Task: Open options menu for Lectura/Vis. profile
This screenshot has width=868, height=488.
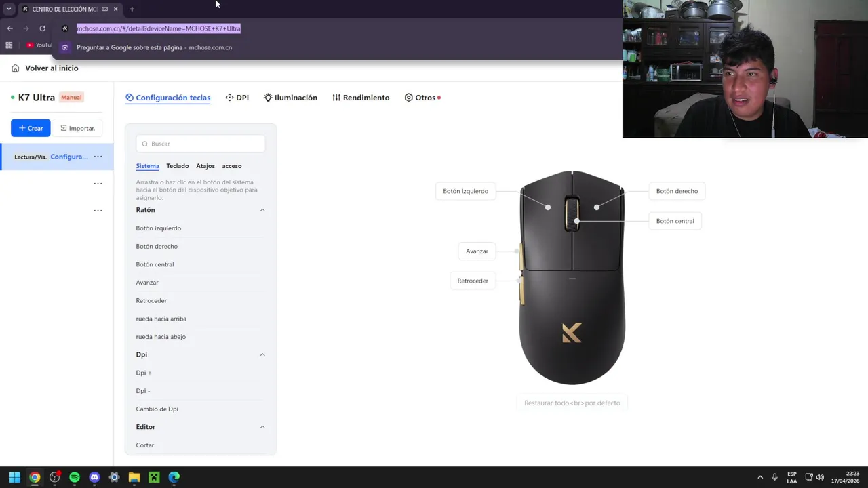Action: (x=98, y=157)
